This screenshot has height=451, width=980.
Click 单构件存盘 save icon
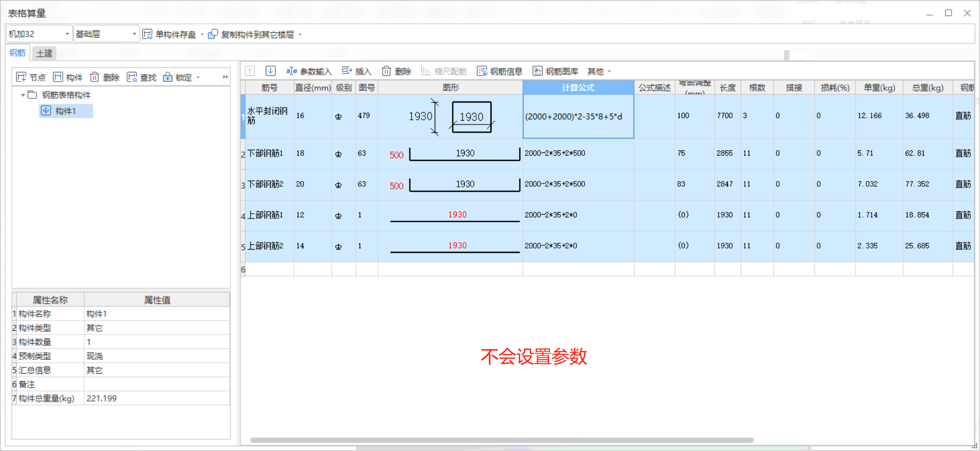coord(148,34)
